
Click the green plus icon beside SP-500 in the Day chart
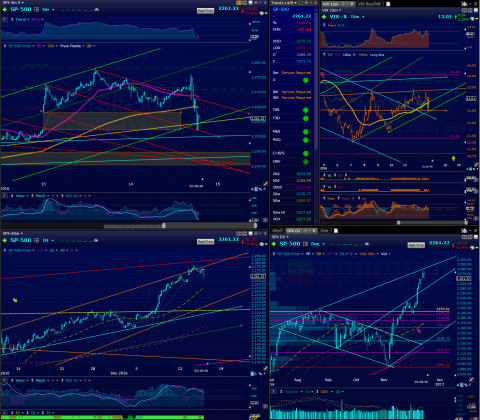(x=274, y=244)
